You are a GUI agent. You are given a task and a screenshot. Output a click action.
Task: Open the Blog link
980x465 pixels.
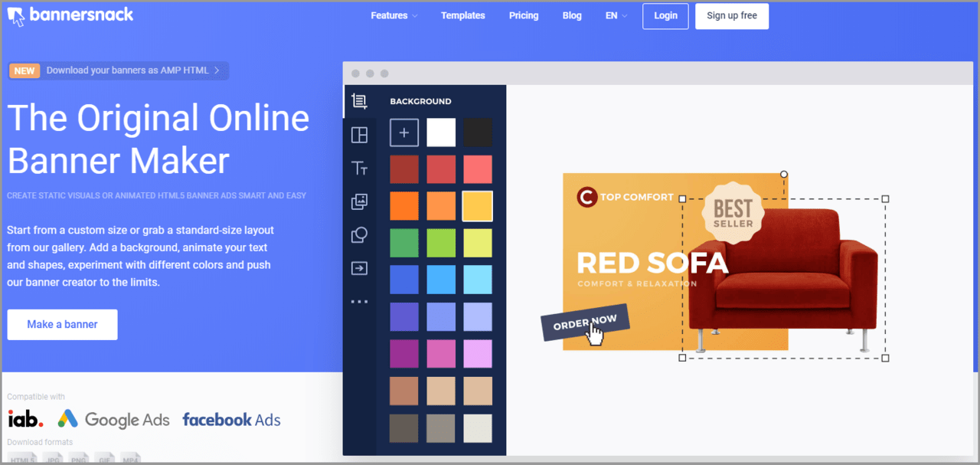tap(572, 15)
